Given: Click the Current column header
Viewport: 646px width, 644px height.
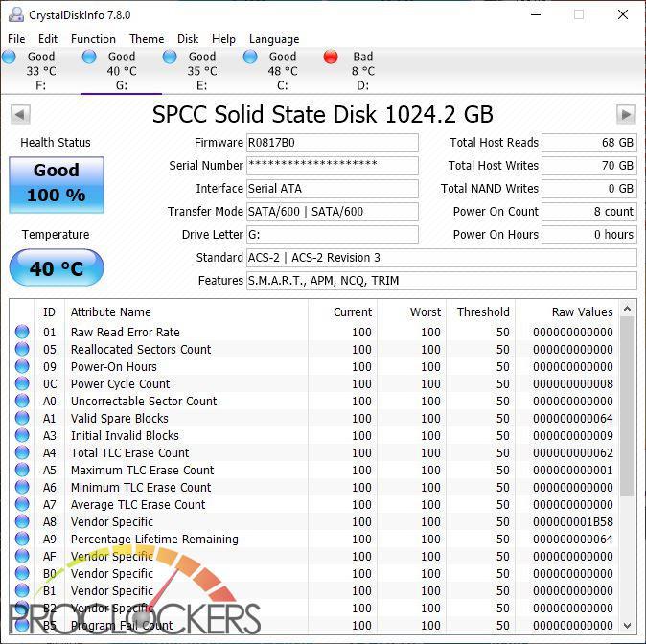Looking at the screenshot, I should click(342, 311).
